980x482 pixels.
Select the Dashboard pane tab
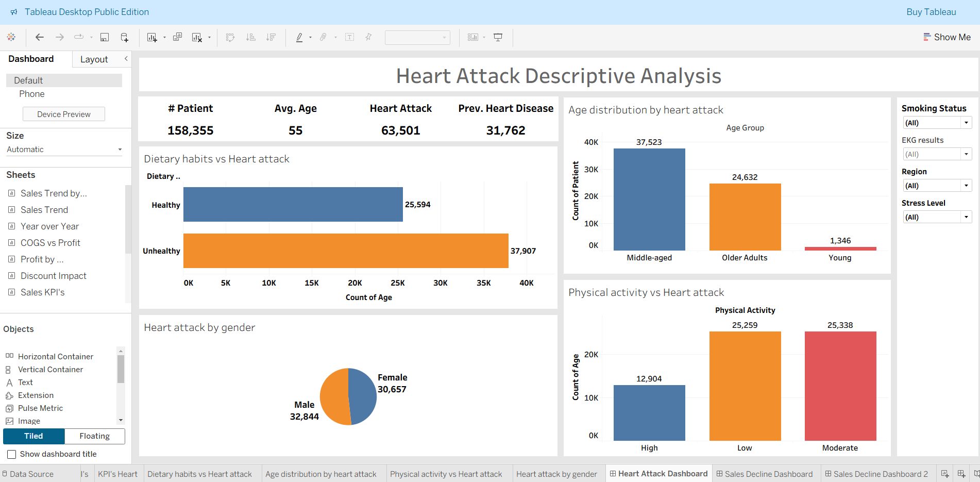pyautogui.click(x=31, y=59)
